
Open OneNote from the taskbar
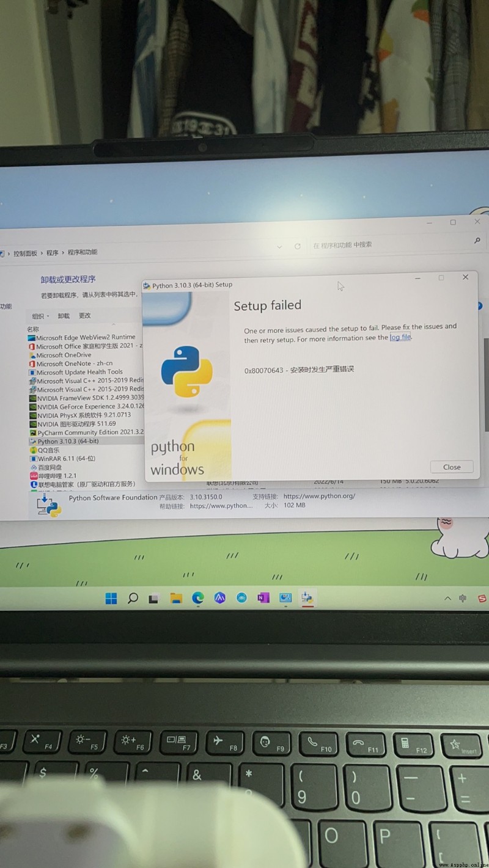[x=263, y=598]
